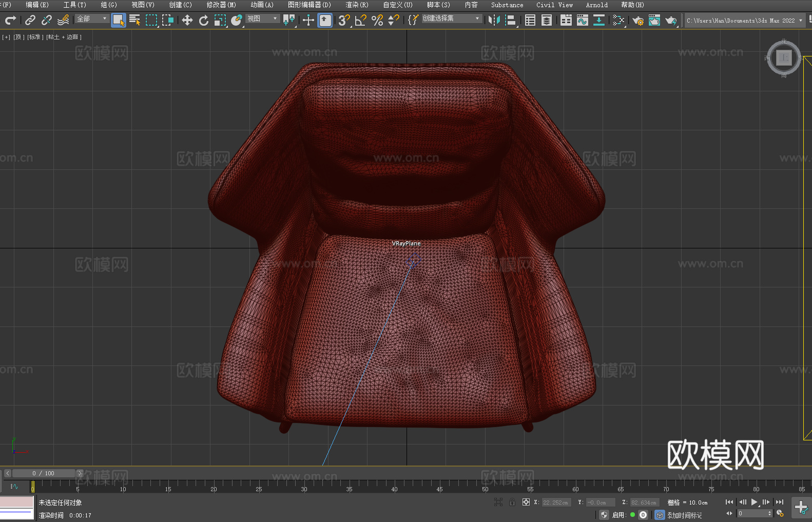This screenshot has height=522, width=812.
Task: Click the viewport [标准] shading label
Action: pyautogui.click(x=35, y=37)
